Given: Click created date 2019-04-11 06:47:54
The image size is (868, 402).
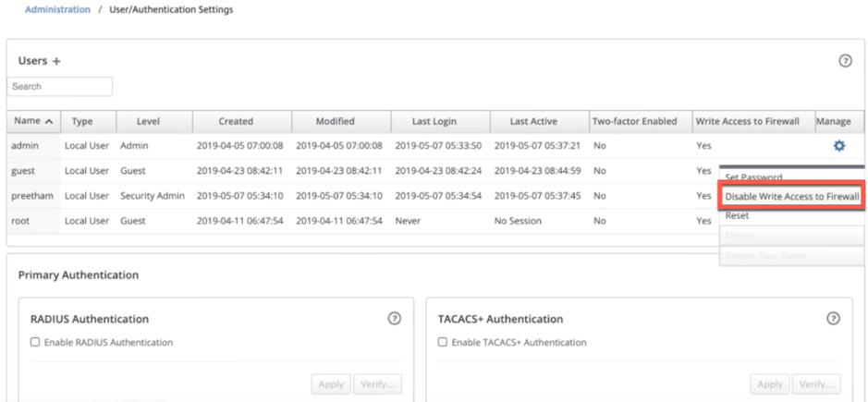Looking at the screenshot, I should pyautogui.click(x=239, y=221).
